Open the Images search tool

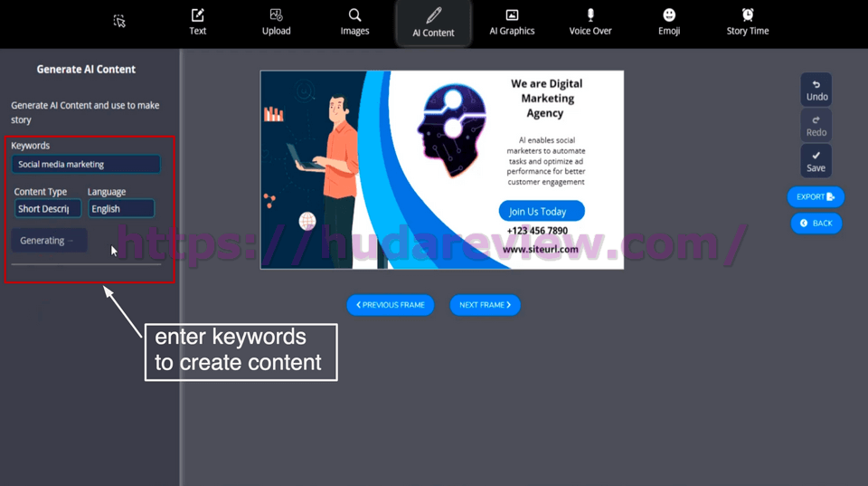pyautogui.click(x=354, y=22)
